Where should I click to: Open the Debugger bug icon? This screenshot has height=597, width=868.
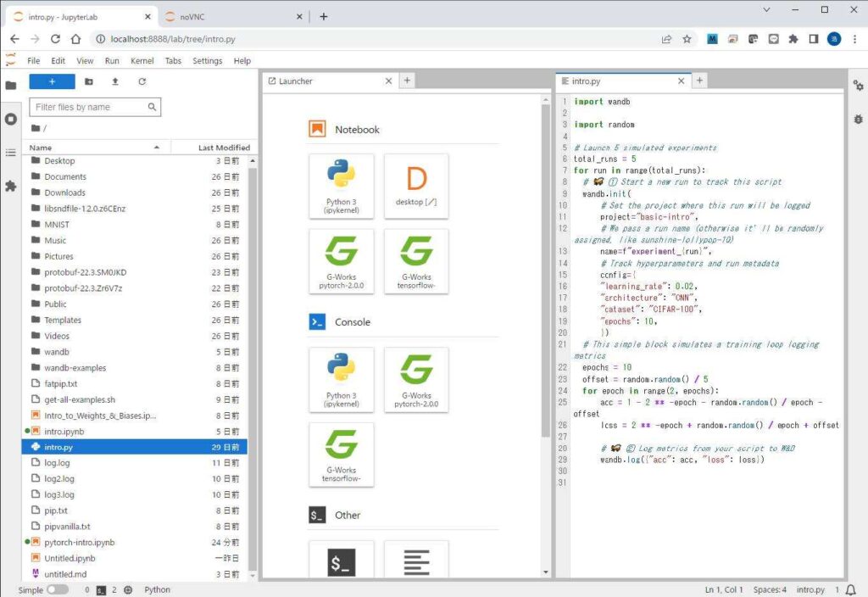tap(858, 120)
